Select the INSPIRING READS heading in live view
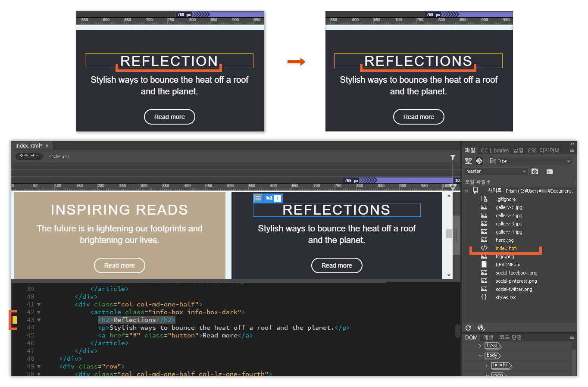This screenshot has width=588, height=387. (x=119, y=210)
